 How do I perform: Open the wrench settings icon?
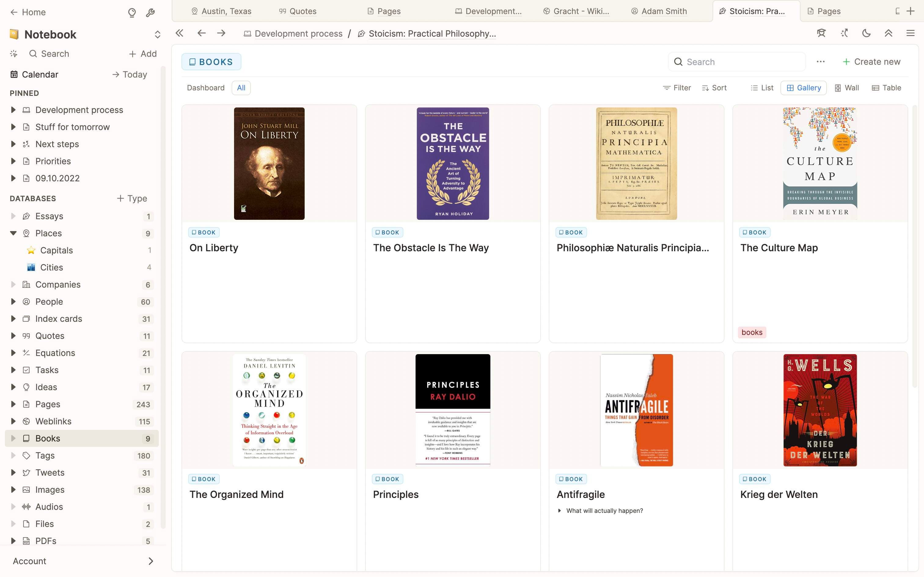150,13
